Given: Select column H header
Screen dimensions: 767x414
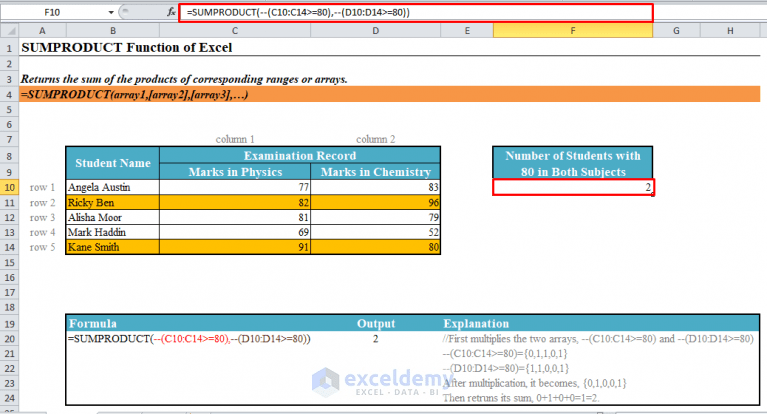Looking at the screenshot, I should [730, 31].
